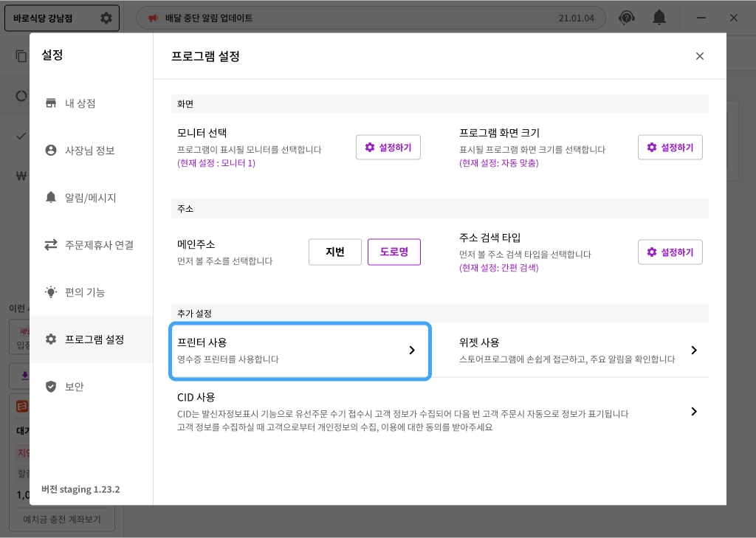Image resolution: width=756 pixels, height=538 pixels.
Task: Open the 프로그램 설정 menu item
Action: pos(94,339)
